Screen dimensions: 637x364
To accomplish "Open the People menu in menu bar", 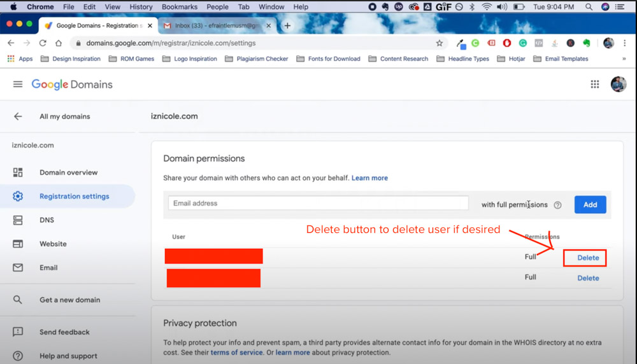I will tap(217, 7).
